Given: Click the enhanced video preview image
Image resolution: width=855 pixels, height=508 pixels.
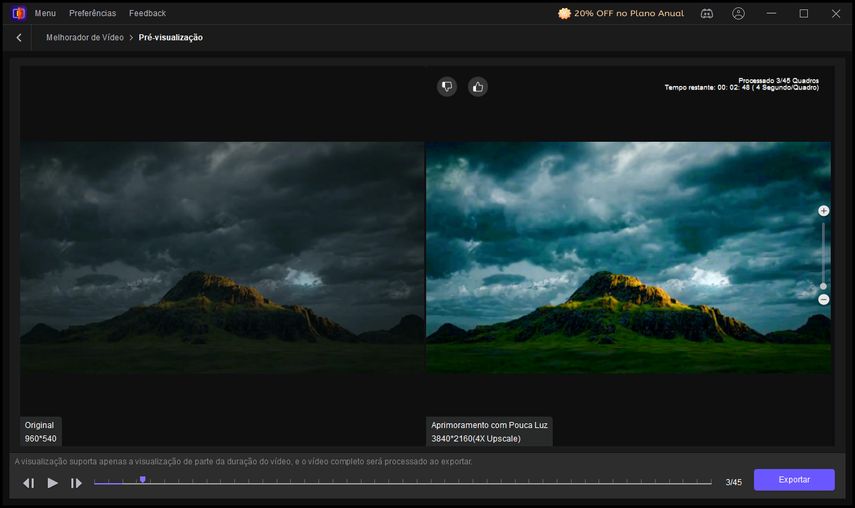Looking at the screenshot, I should click(629, 257).
